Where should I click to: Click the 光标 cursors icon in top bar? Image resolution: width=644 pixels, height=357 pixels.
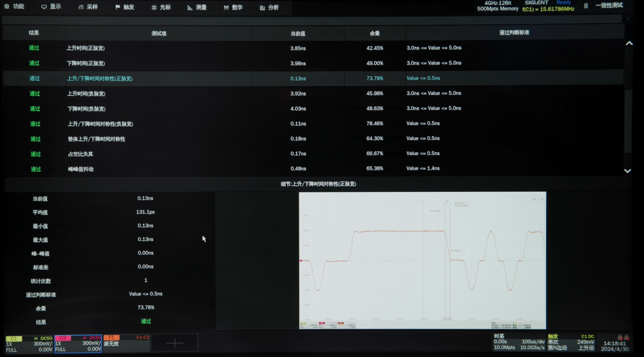[154, 8]
